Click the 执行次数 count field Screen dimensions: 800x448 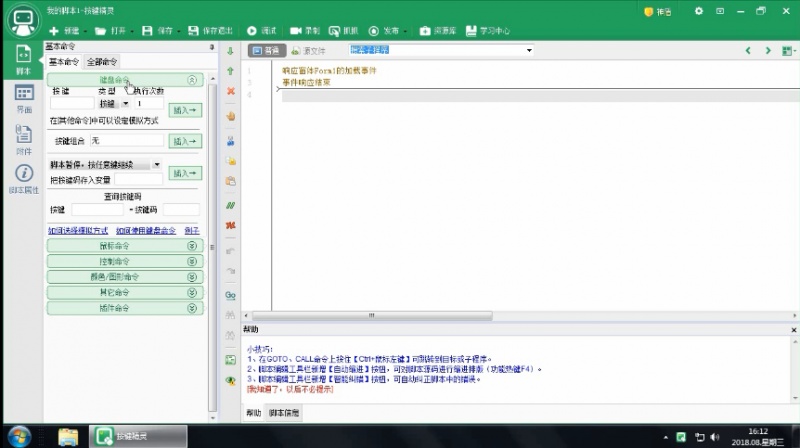point(149,104)
